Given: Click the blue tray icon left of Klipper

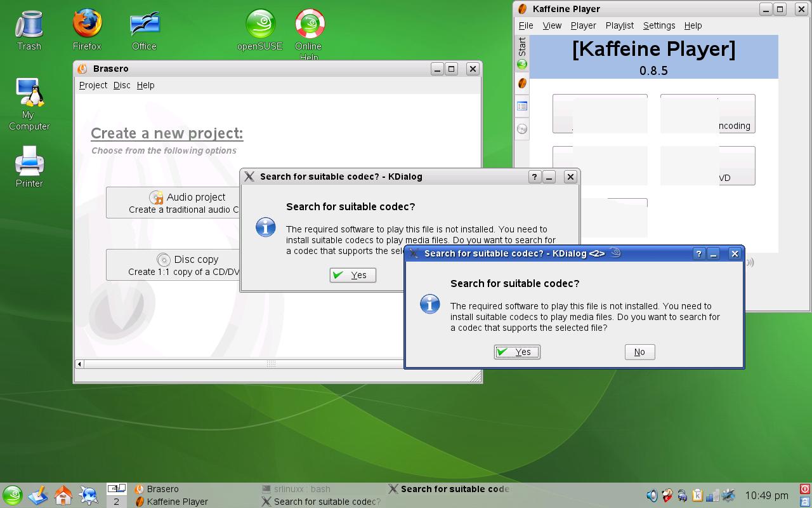Looking at the screenshot, I should tap(682, 495).
